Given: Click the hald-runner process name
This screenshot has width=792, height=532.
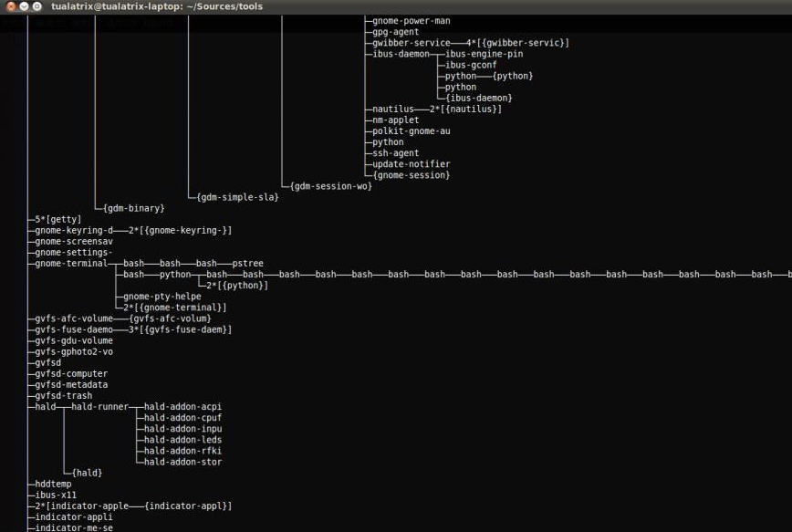Looking at the screenshot, I should point(100,407).
